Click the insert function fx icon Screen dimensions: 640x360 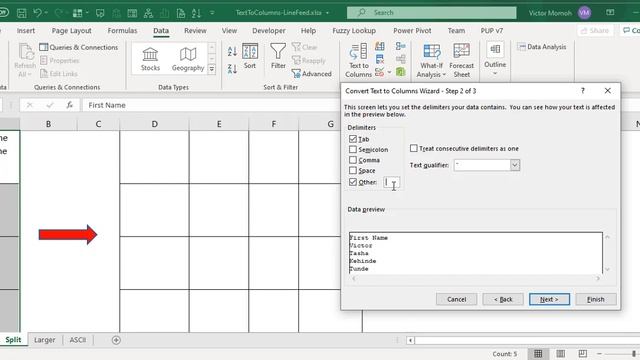click(x=69, y=105)
